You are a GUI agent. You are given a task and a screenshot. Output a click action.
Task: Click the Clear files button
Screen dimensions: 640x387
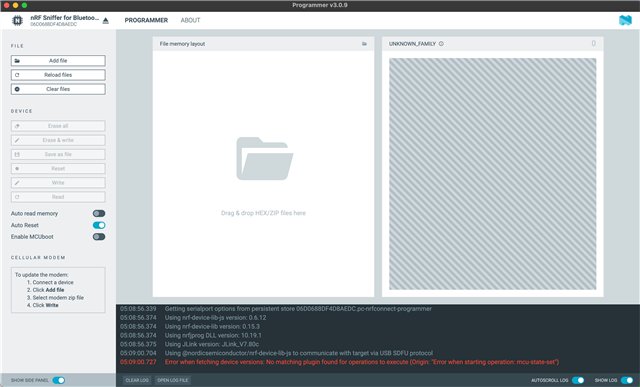tap(58, 89)
